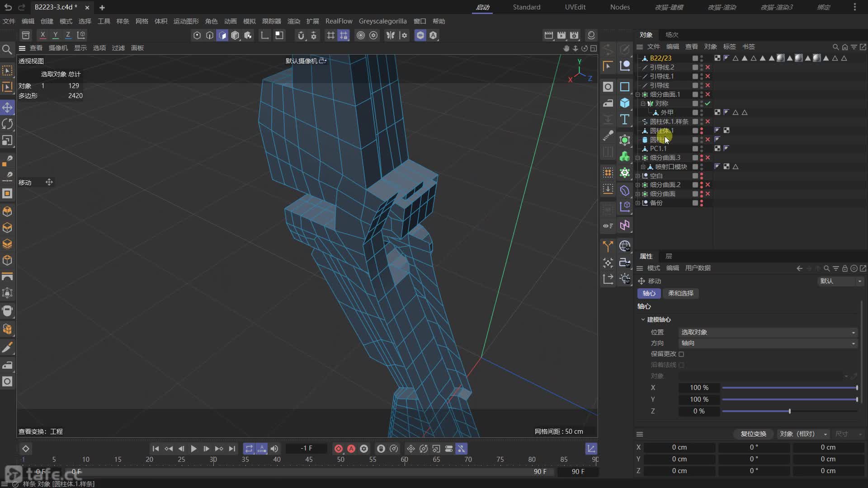Click the Z axis percentage slider

tap(789, 411)
